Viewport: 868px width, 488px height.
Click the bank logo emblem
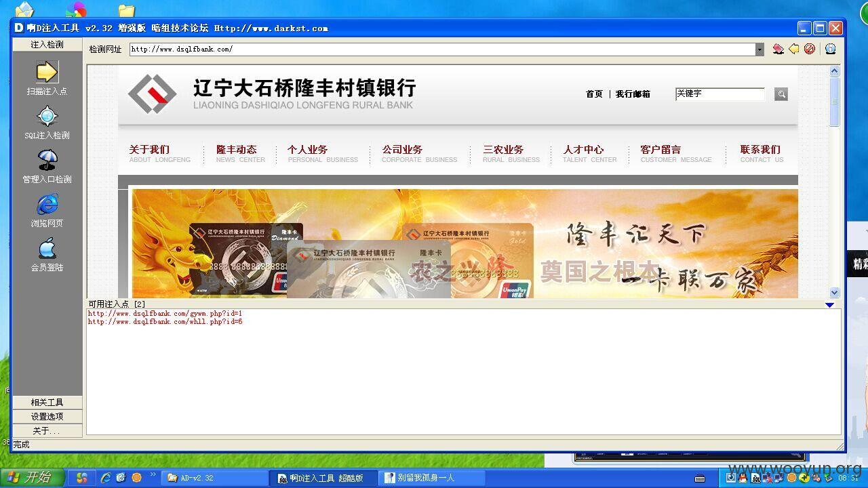[152, 94]
